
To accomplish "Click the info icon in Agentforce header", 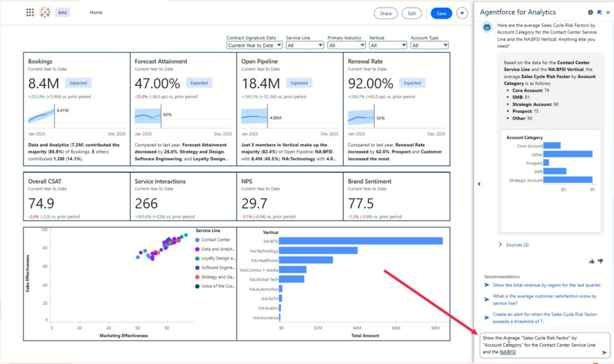I will 590,13.
